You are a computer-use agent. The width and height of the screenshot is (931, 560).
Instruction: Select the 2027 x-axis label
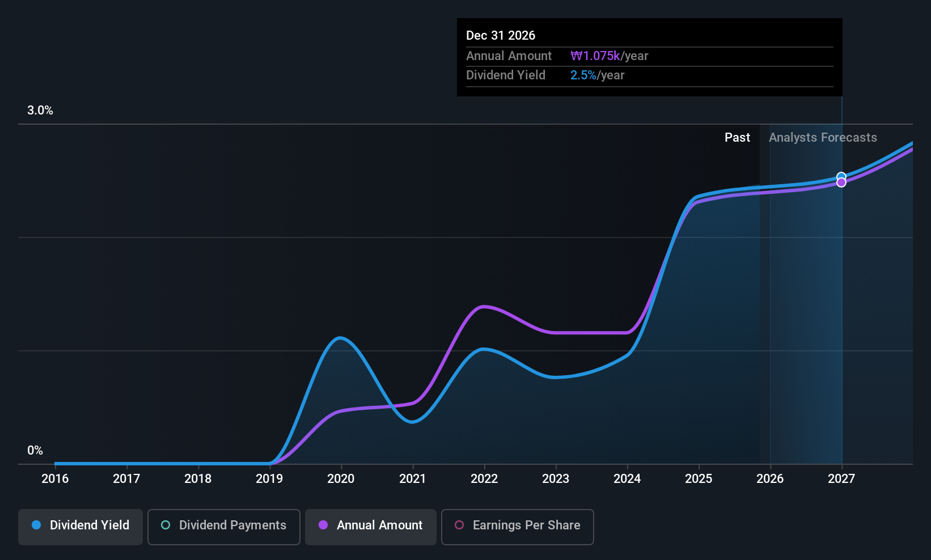point(841,479)
